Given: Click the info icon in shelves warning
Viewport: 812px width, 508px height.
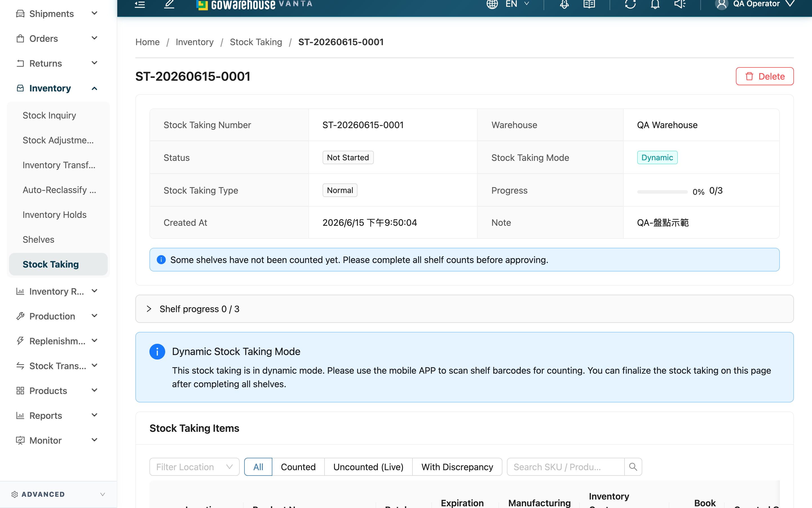Looking at the screenshot, I should point(161,260).
